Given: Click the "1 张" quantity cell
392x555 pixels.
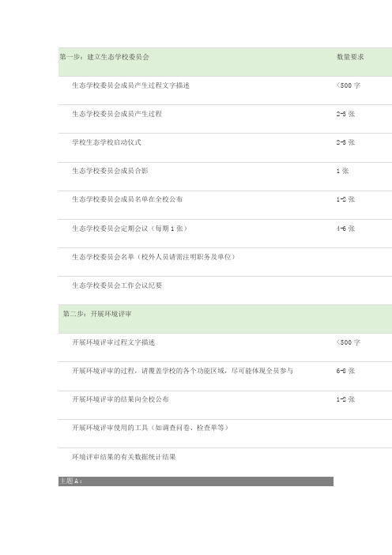Looking at the screenshot, I should tap(342, 171).
